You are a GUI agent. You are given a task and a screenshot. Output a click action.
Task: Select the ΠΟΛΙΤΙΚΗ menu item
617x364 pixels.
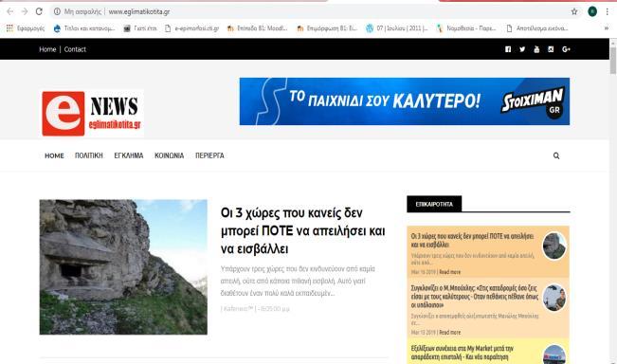[x=89, y=155]
